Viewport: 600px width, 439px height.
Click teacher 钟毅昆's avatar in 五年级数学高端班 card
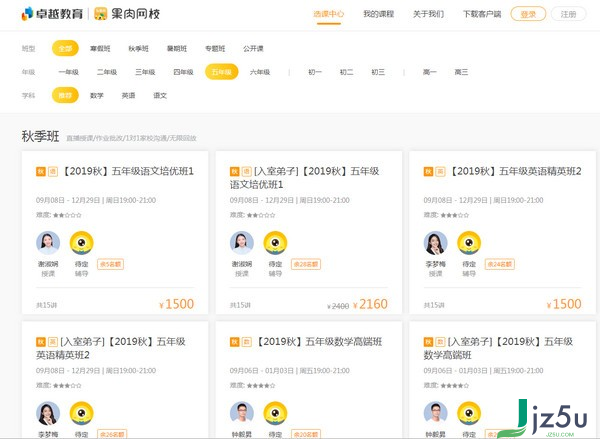pos(241,413)
